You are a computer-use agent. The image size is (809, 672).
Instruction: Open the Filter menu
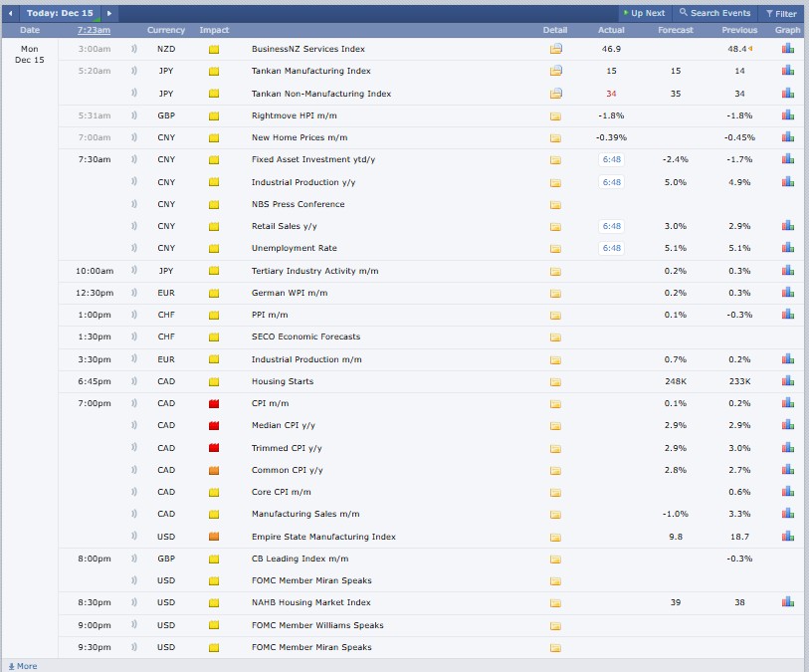pyautogui.click(x=780, y=13)
